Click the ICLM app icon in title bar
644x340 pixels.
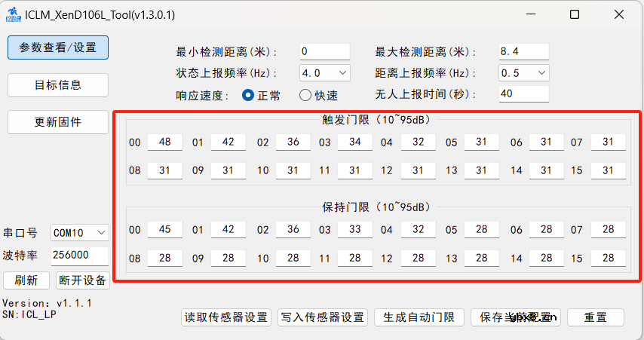(13, 14)
